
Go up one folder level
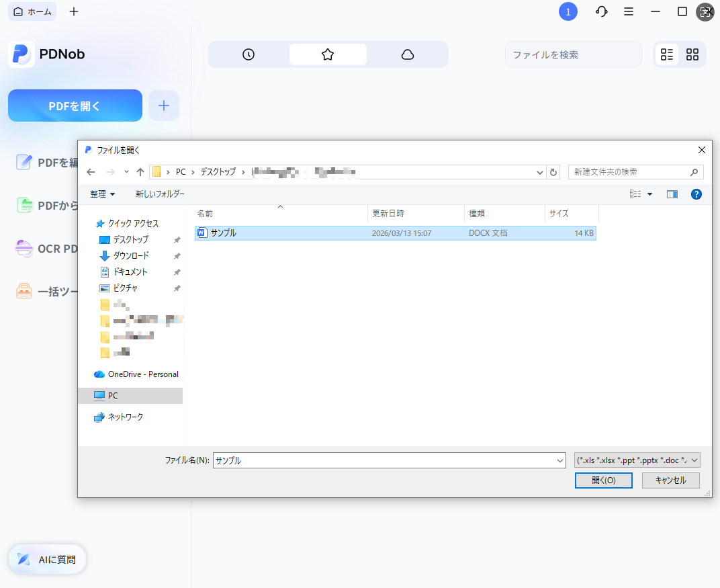point(140,172)
